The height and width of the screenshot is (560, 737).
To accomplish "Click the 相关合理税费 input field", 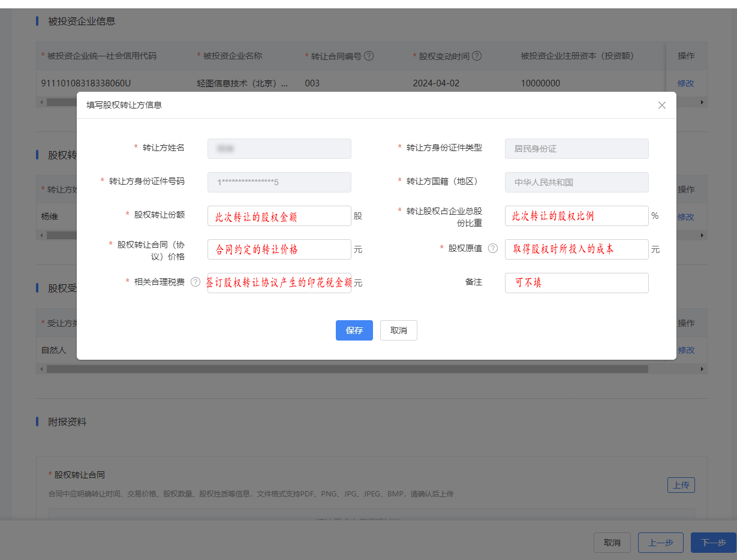I will [279, 283].
